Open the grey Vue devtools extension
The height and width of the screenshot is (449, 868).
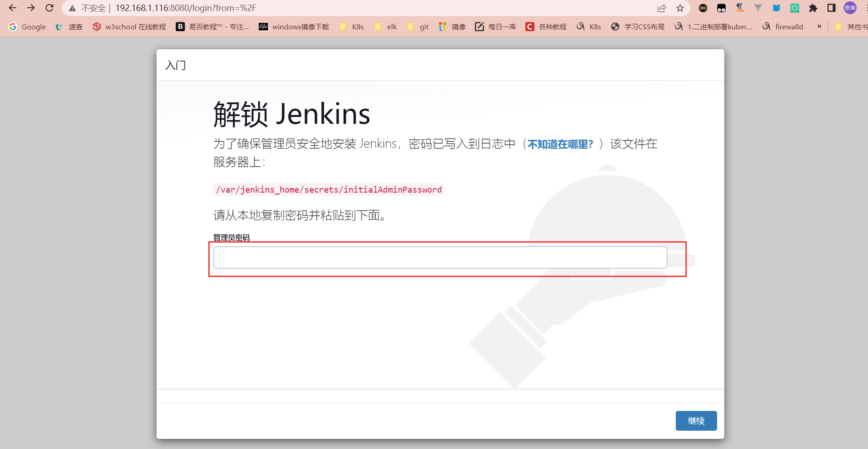pos(758,8)
